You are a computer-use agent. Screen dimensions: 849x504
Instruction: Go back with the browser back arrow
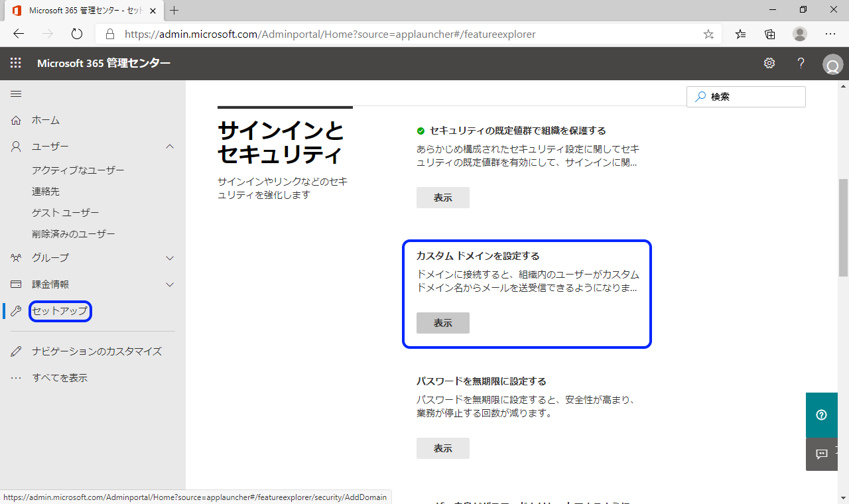click(19, 34)
